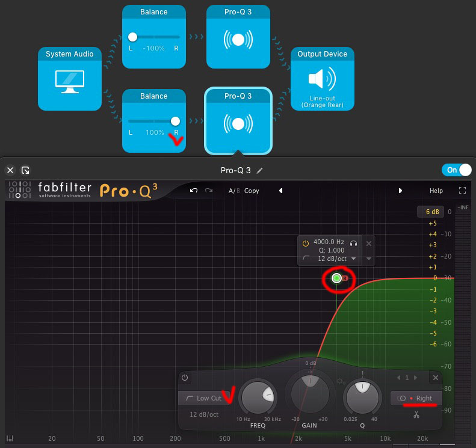Screen dimensions: 476x448
Task: Select the System Audio source block
Action: click(x=70, y=79)
